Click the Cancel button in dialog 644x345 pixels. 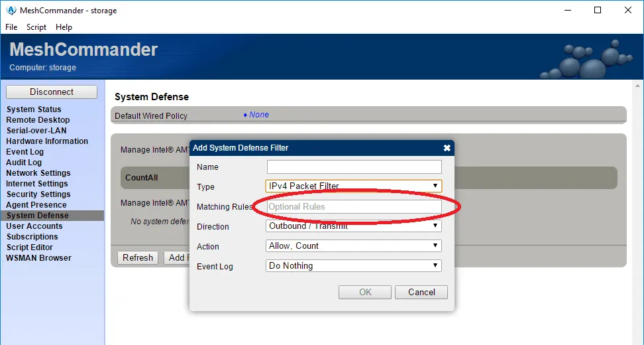click(421, 292)
